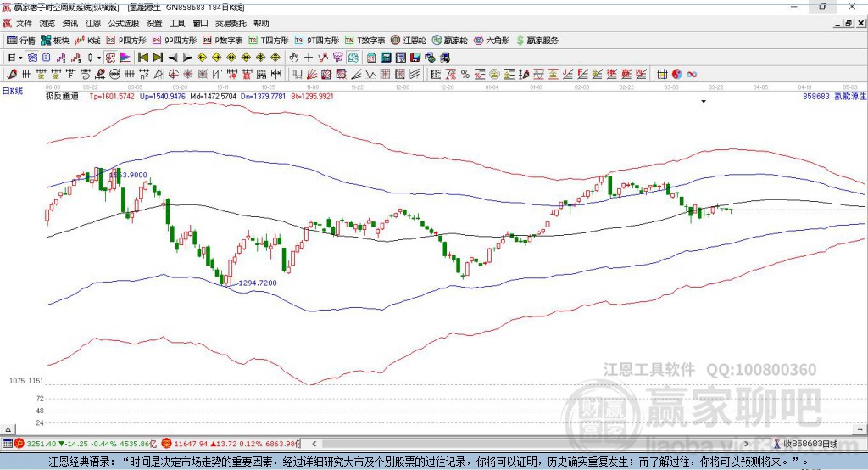Click the up-arrow button at chart bottom-left
This screenshot has width=868, height=470.
tap(8, 429)
